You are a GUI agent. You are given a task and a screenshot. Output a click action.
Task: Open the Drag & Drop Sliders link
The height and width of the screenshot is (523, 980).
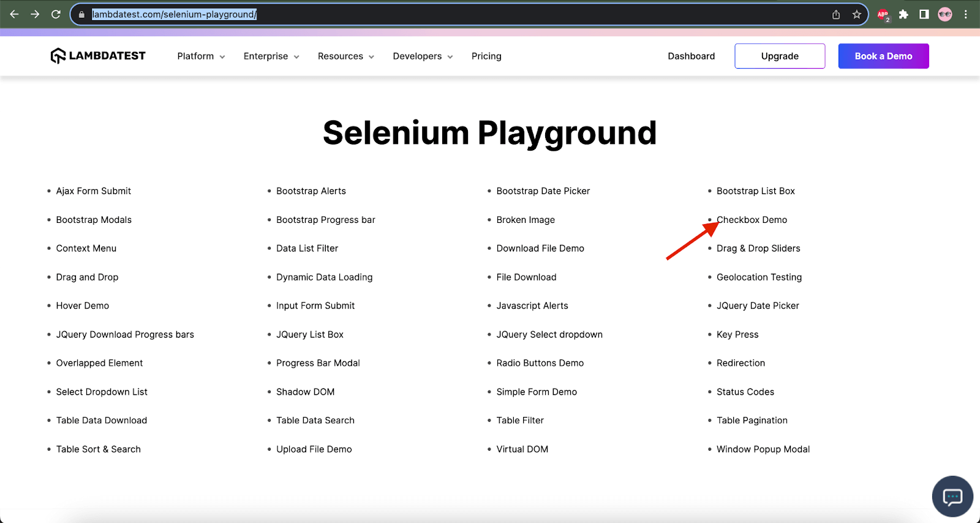click(x=758, y=249)
